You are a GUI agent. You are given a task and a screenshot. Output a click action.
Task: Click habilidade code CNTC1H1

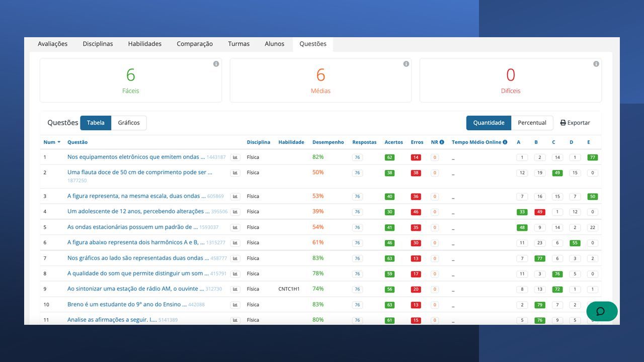[x=289, y=289]
